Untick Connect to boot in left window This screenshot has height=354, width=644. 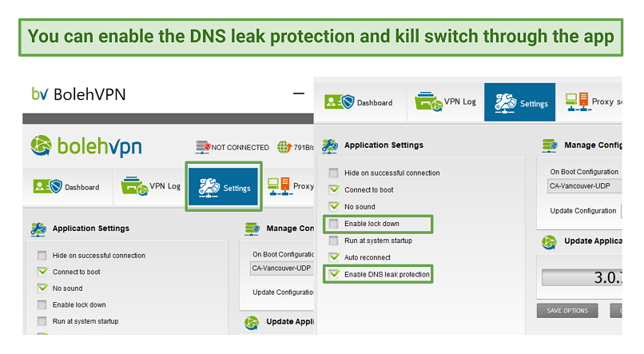tap(42, 272)
